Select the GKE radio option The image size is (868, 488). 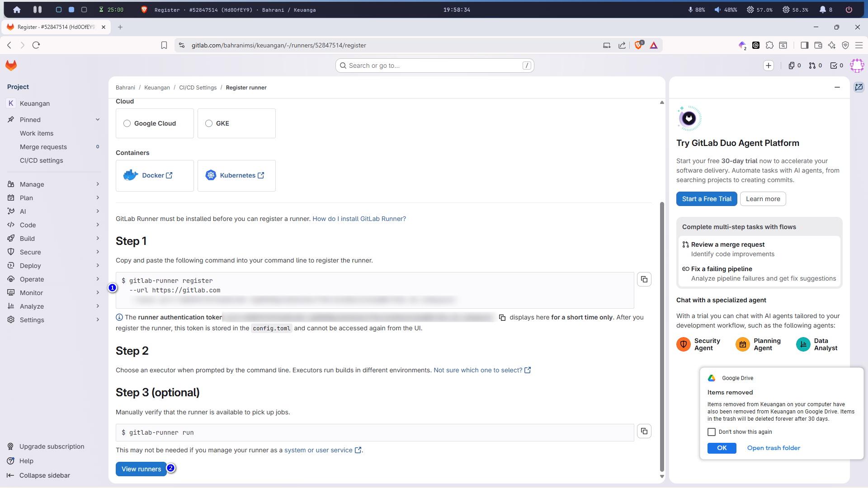(209, 123)
